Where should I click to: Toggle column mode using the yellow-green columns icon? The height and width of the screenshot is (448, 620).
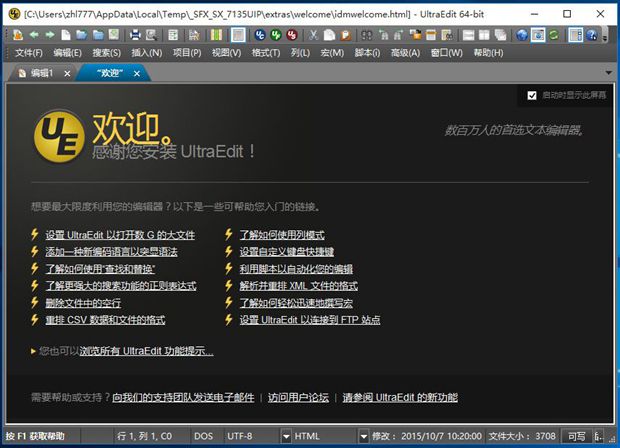[x=216, y=35]
